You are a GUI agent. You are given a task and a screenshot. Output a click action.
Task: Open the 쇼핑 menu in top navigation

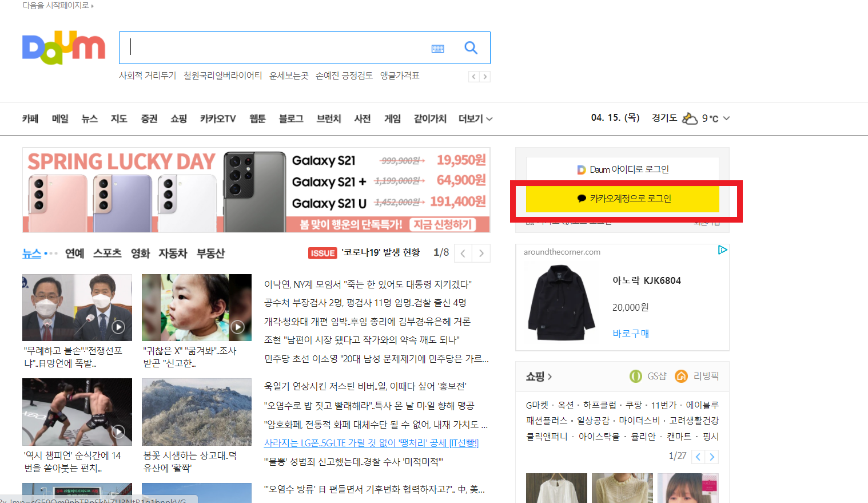coord(179,118)
